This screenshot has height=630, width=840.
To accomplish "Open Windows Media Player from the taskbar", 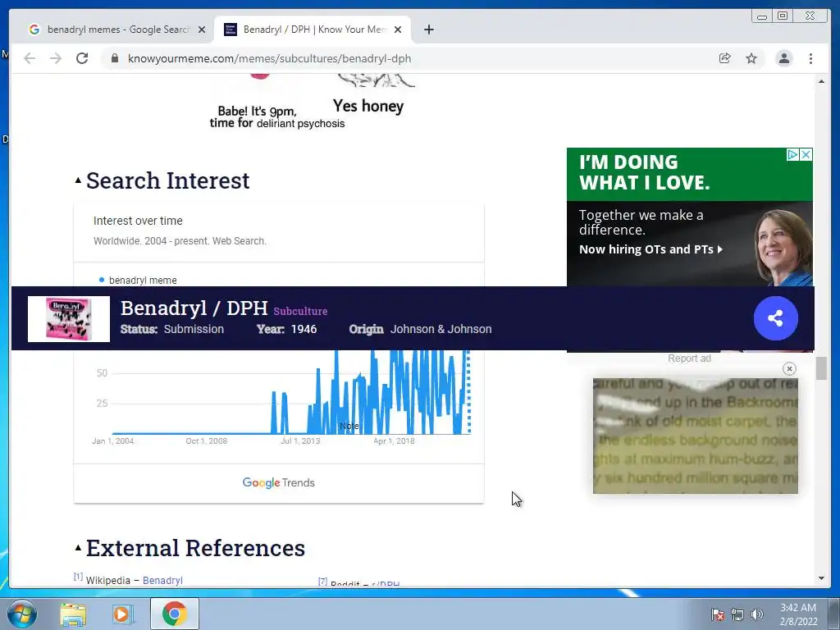I will (x=122, y=614).
